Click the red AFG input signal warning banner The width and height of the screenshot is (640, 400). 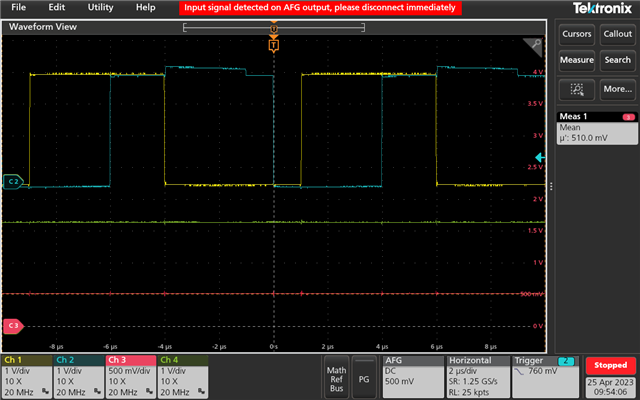pos(320,8)
